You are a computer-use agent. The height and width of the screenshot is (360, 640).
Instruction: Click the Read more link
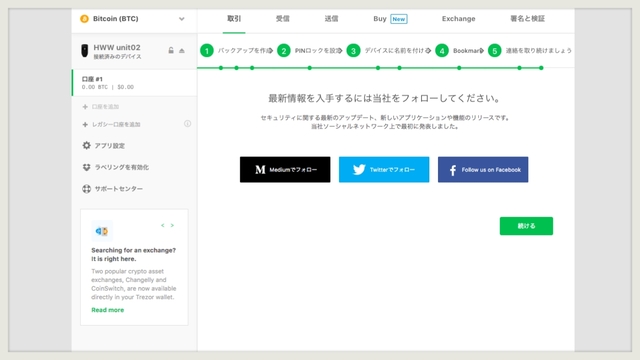click(x=108, y=310)
